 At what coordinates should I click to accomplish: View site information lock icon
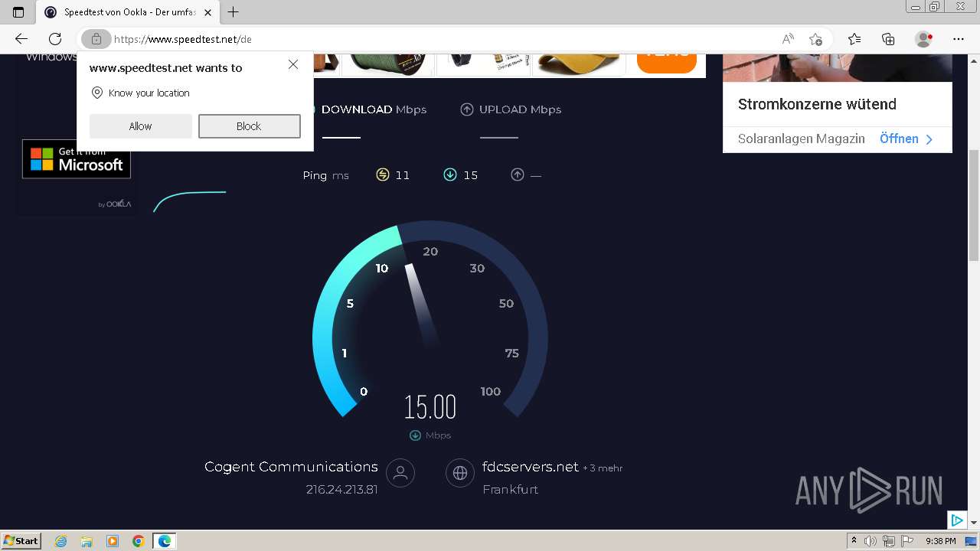click(96, 39)
